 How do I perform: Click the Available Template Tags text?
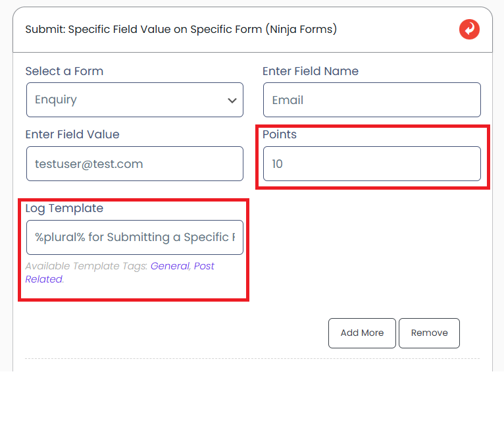86,266
